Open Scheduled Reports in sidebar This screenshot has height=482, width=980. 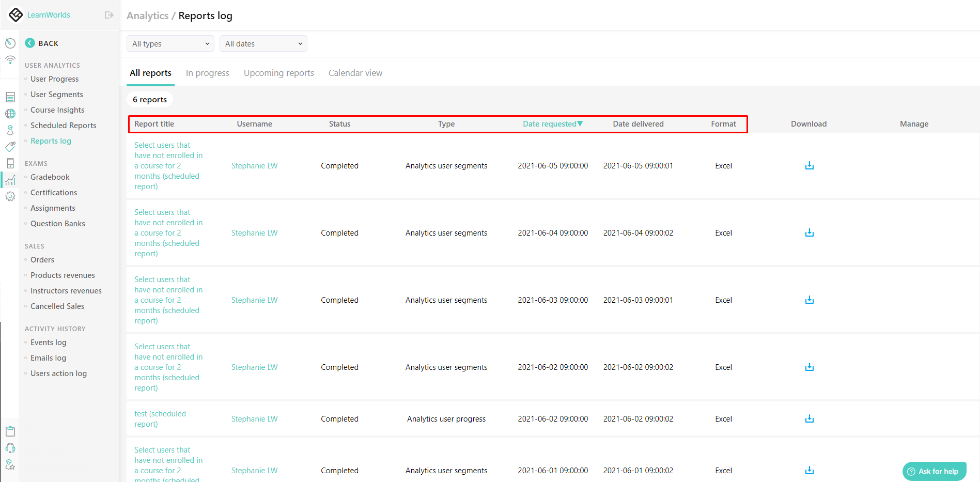[x=63, y=126]
